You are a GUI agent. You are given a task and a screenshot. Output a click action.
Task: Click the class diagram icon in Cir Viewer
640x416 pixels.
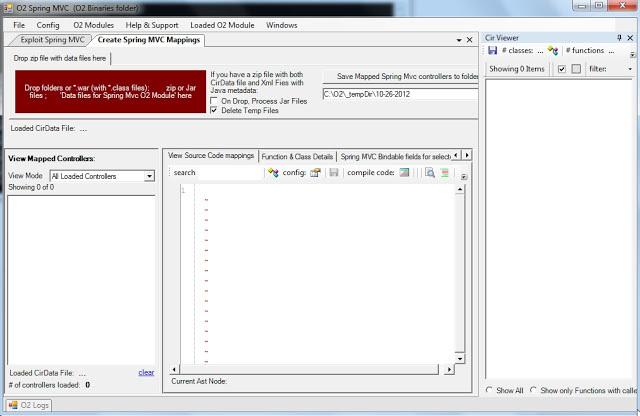[x=552, y=49]
